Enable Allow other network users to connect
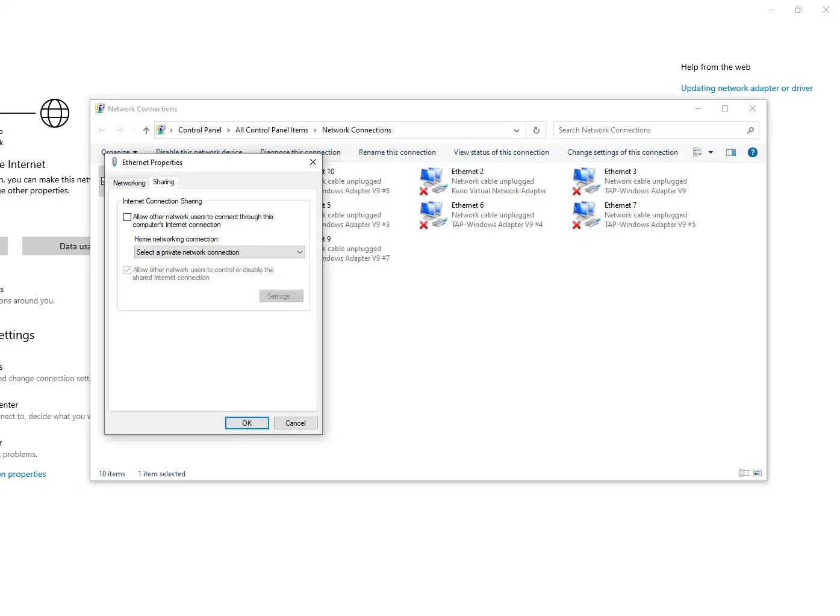The width and height of the screenshot is (840, 616). click(x=127, y=217)
